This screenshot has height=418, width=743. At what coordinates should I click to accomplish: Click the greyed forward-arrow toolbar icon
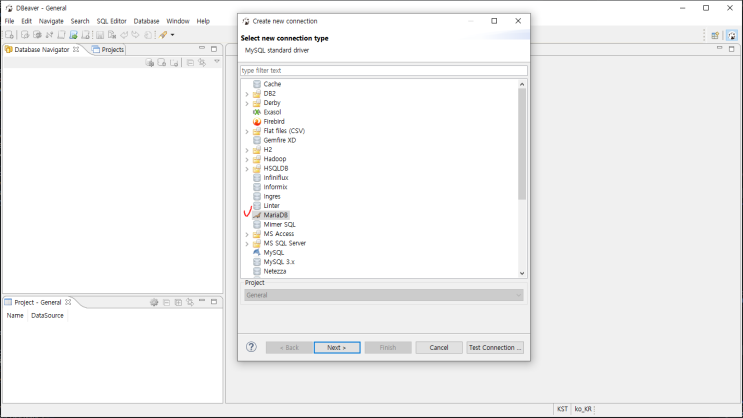click(136, 35)
